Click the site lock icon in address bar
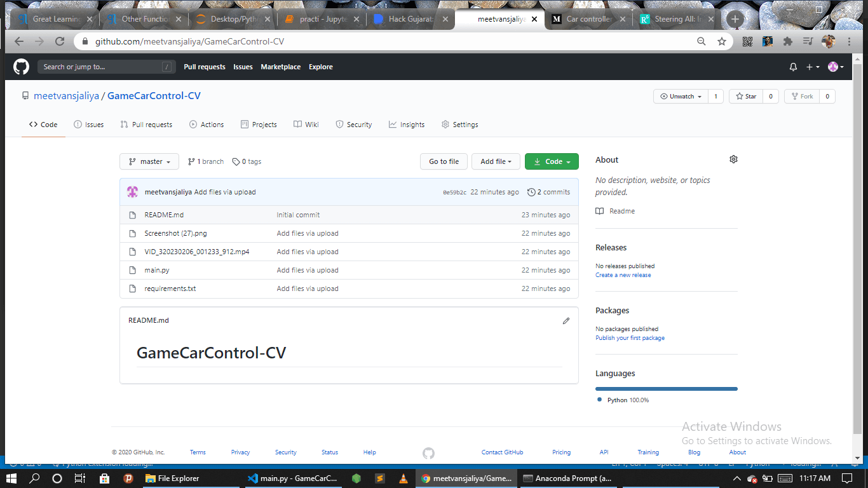The image size is (868, 488). [x=86, y=41]
